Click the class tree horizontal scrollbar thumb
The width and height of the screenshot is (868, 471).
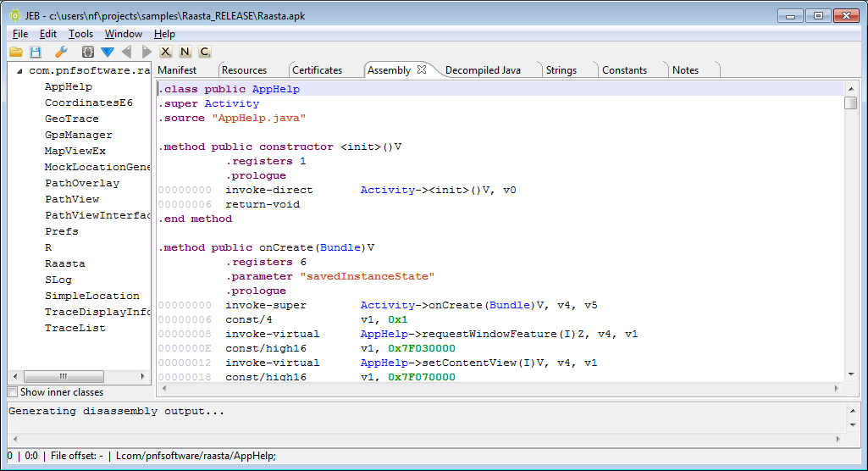(x=64, y=376)
